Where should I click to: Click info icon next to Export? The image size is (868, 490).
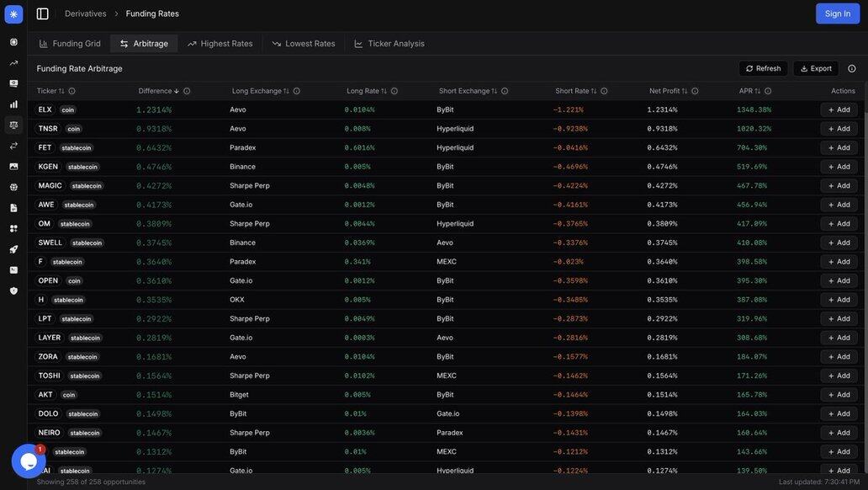click(x=852, y=68)
